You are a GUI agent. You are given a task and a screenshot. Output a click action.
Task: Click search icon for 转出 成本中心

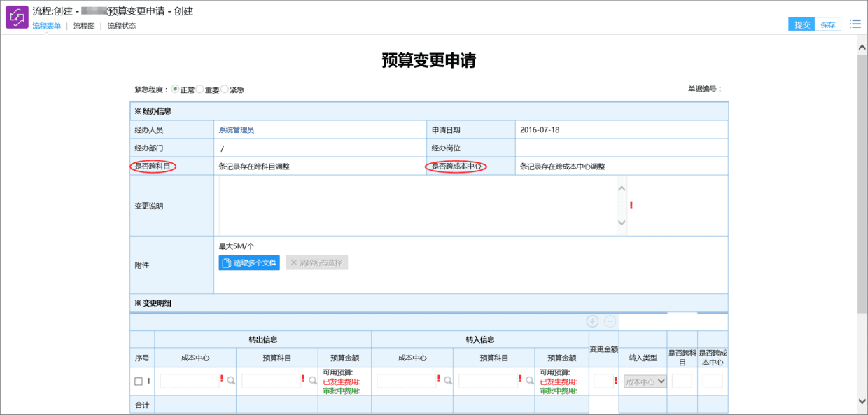230,381
